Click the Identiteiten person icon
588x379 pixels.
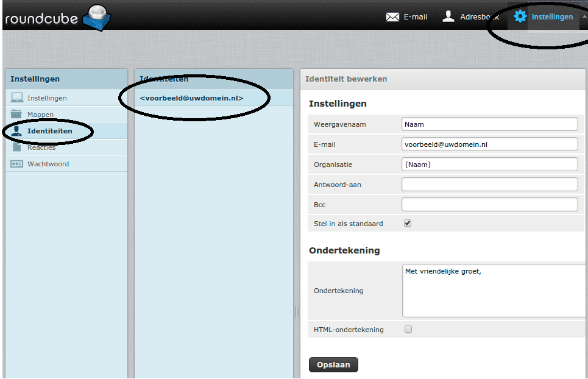point(17,131)
